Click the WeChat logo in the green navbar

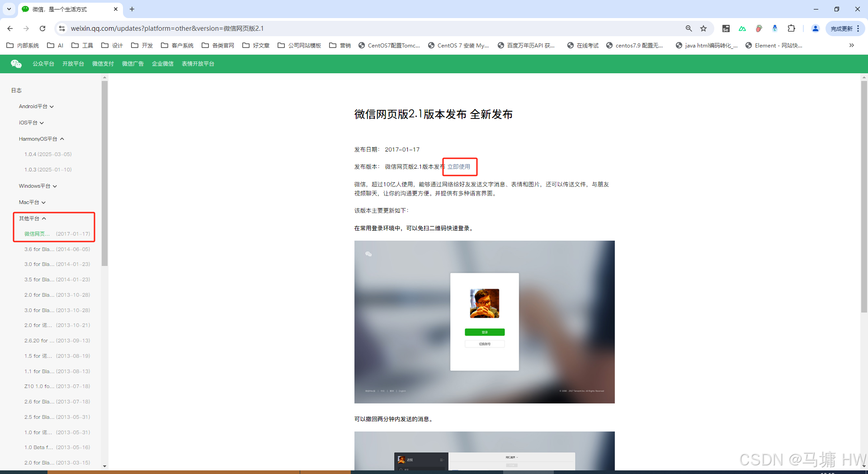16,64
